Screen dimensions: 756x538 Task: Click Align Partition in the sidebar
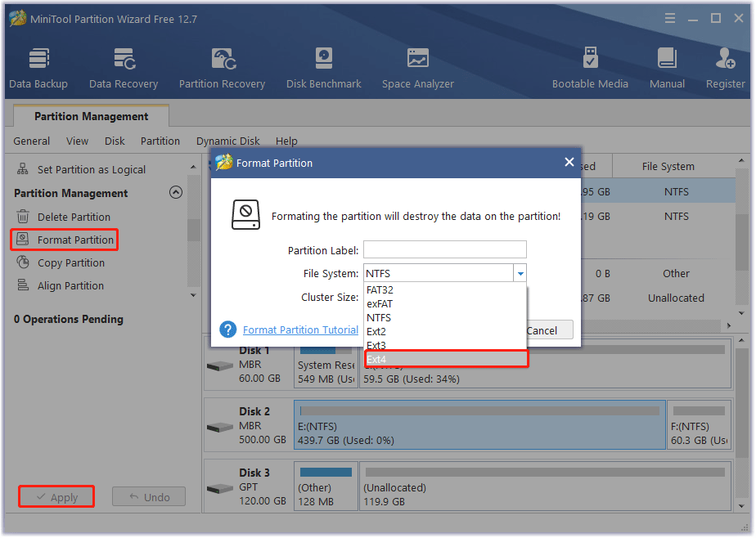click(x=70, y=286)
